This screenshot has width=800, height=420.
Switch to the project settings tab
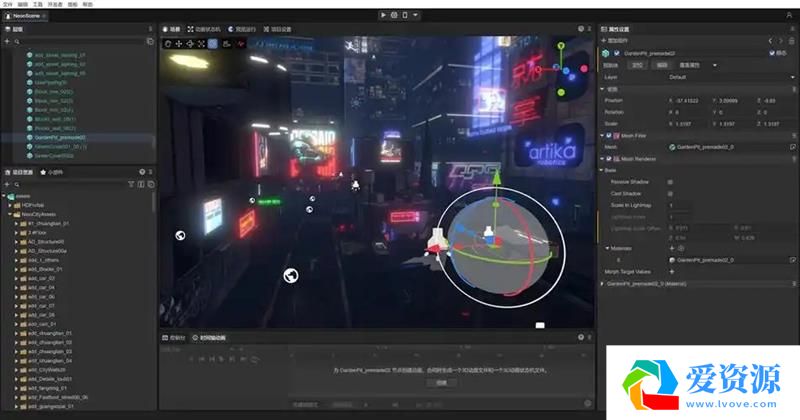click(278, 29)
